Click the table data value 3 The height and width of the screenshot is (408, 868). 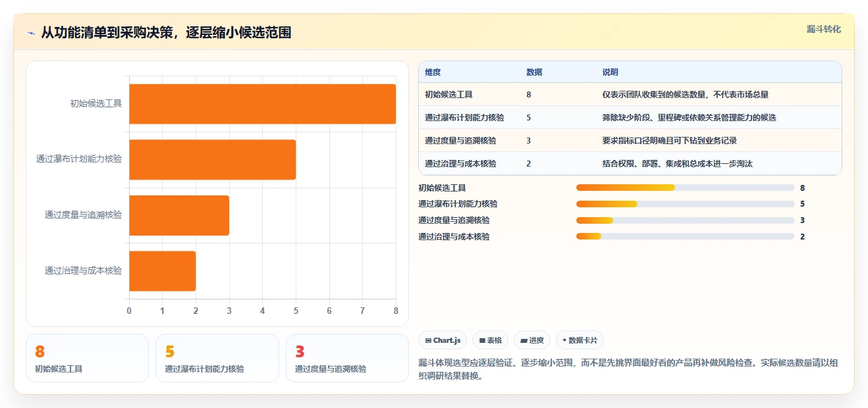pyautogui.click(x=529, y=141)
